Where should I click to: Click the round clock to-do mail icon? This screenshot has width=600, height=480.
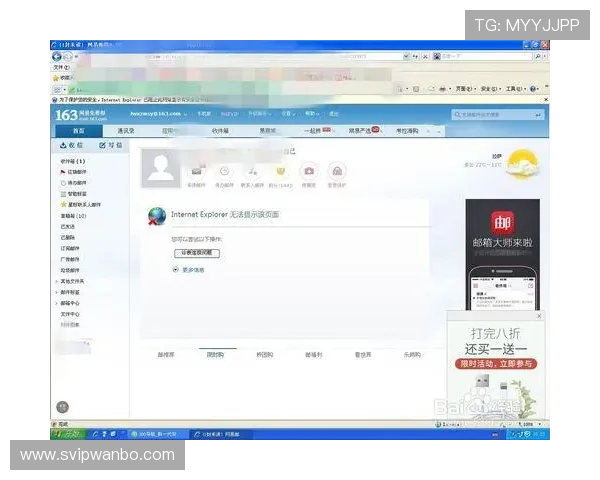pos(224,171)
